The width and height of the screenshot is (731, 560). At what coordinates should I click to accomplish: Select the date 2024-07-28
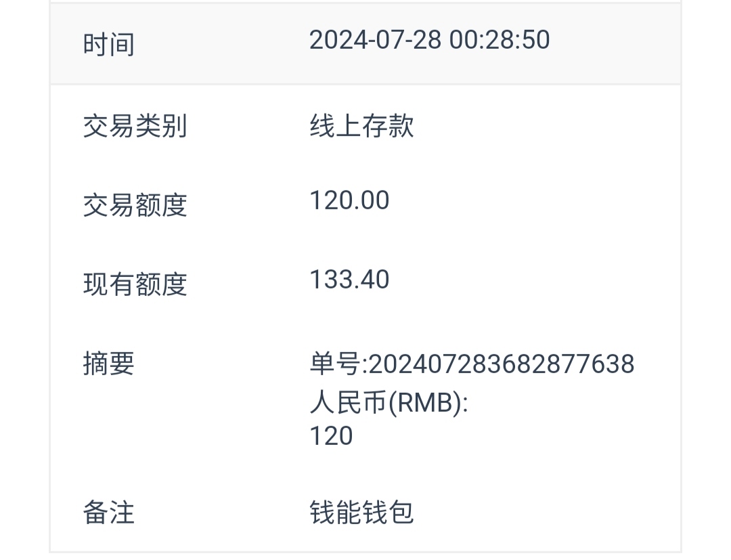click(375, 40)
